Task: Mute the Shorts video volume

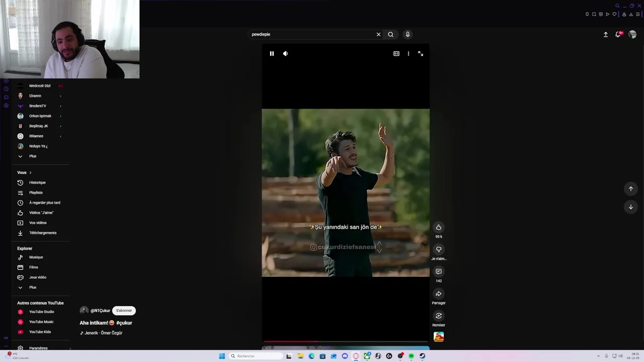Action: 285,53
